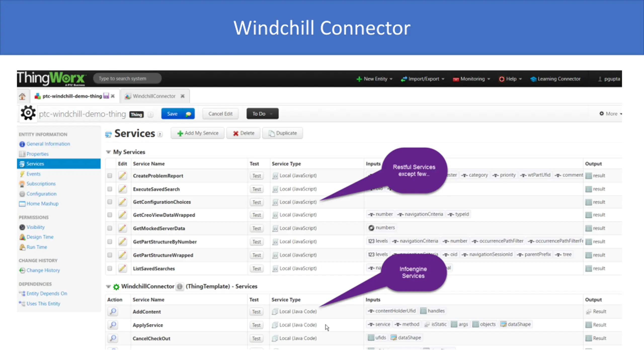Click info icon next to WindchillConnector template
Viewport: 644px width, 362px height.
tap(179, 286)
